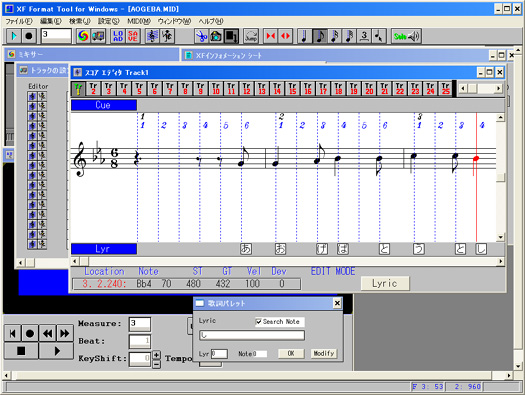Screen dimensions: 525x395
Task: Click the score horizontal scrollbar right arrow
Action: coord(501,261)
